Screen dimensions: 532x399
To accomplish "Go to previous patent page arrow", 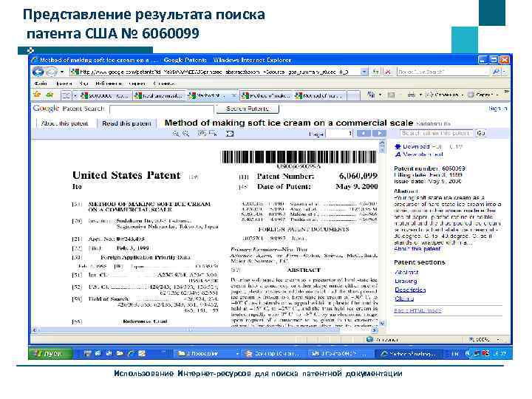I will 364,133.
